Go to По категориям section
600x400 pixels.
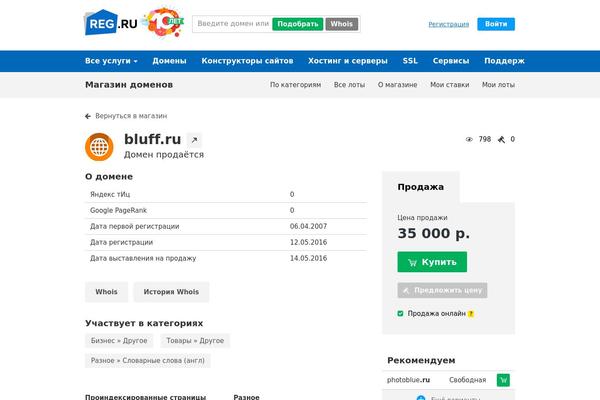pos(295,85)
